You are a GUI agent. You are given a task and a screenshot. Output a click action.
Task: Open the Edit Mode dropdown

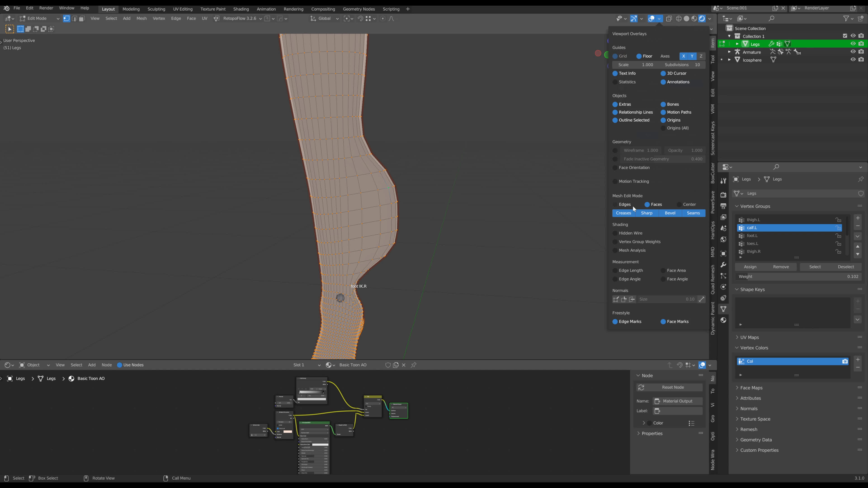point(39,19)
